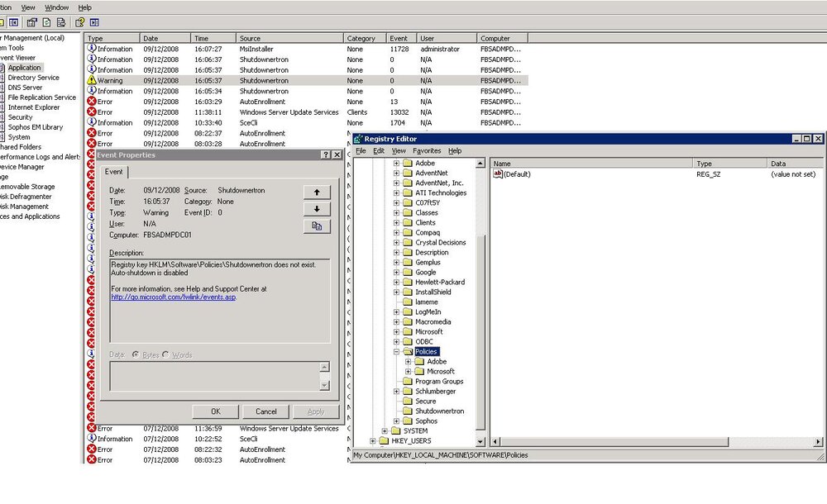Expand the Adobe key under Policies
The image size is (827, 504).
[408, 362]
